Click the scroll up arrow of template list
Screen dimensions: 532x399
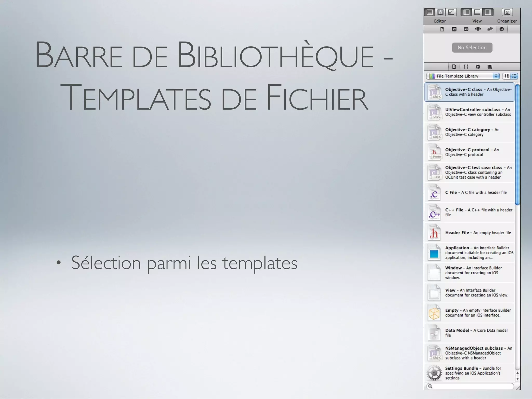coord(517,373)
